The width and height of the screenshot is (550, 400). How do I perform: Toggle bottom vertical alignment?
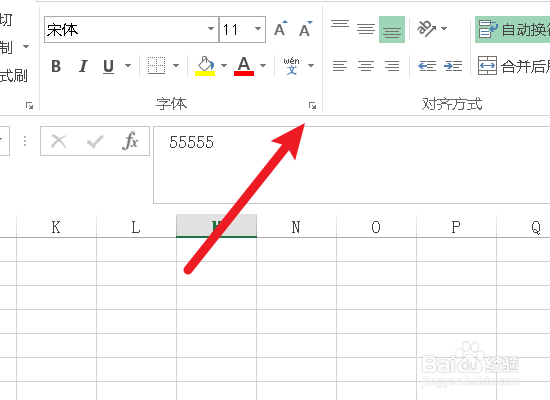(x=392, y=29)
